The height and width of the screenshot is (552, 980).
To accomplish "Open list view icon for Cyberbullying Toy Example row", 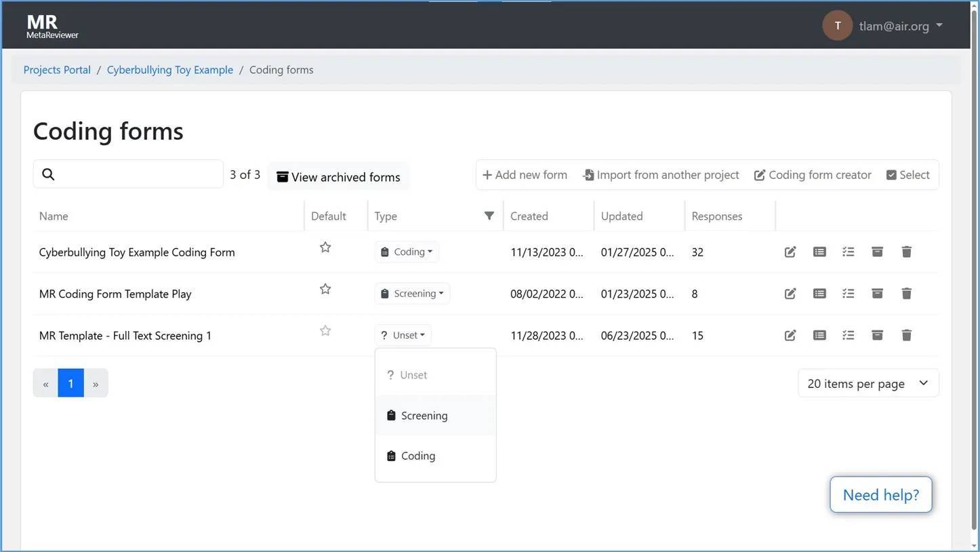I will pyautogui.click(x=819, y=252).
